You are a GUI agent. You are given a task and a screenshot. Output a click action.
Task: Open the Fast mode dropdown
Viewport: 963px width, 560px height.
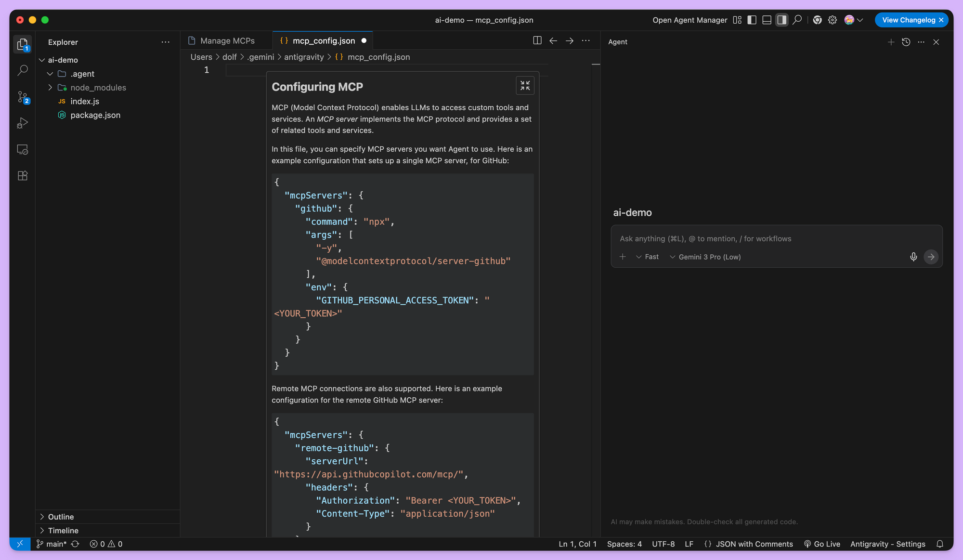[647, 257]
